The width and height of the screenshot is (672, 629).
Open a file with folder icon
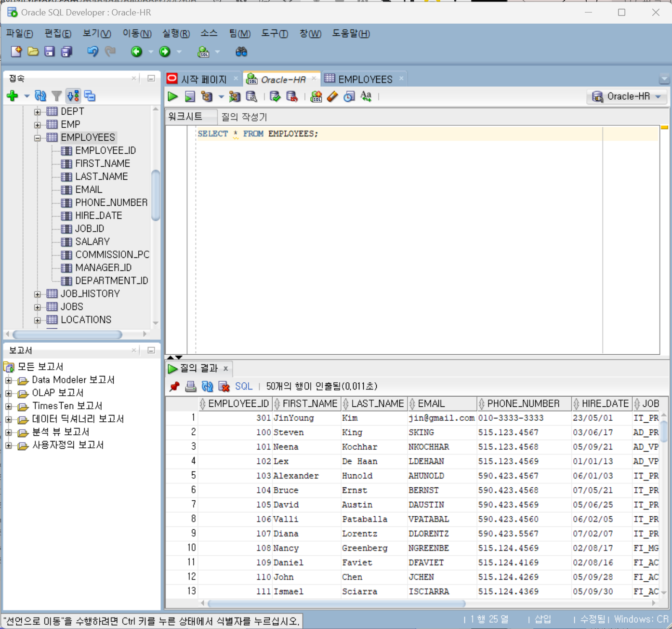(x=33, y=52)
